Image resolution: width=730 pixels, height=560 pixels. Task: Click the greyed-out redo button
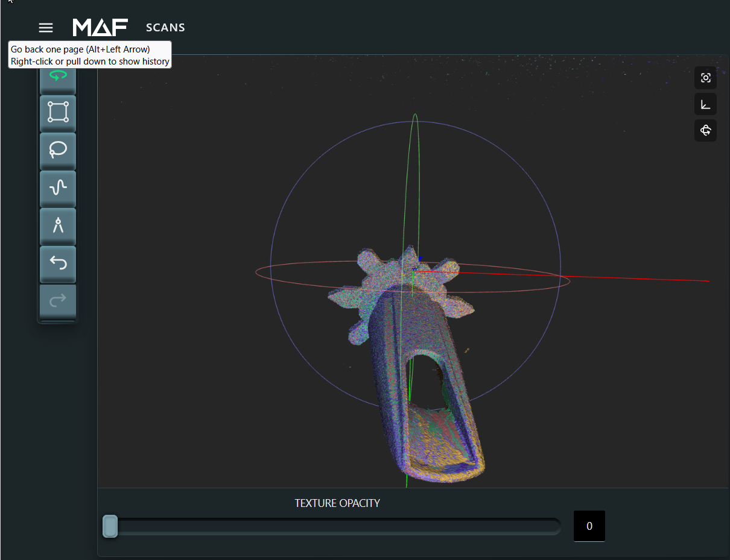tap(58, 300)
